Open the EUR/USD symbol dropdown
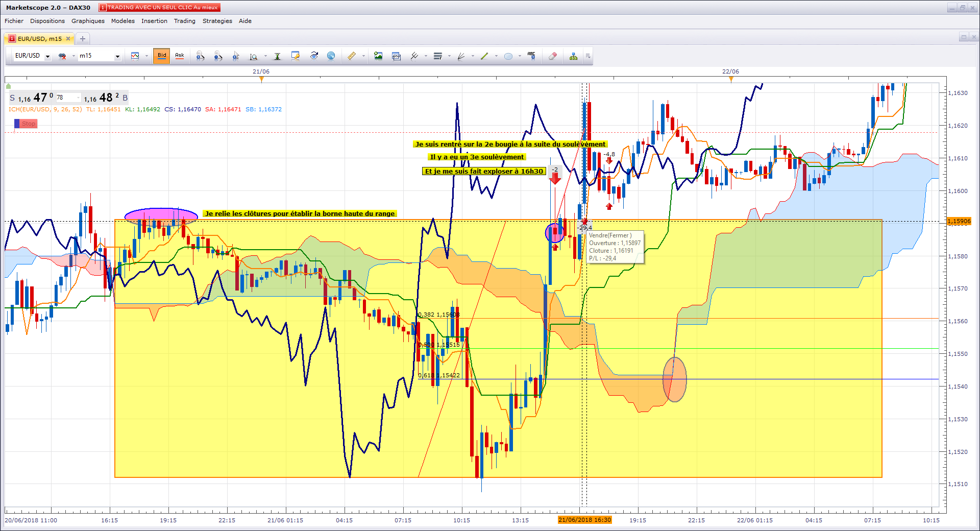The width and height of the screenshot is (980, 531). (x=47, y=56)
